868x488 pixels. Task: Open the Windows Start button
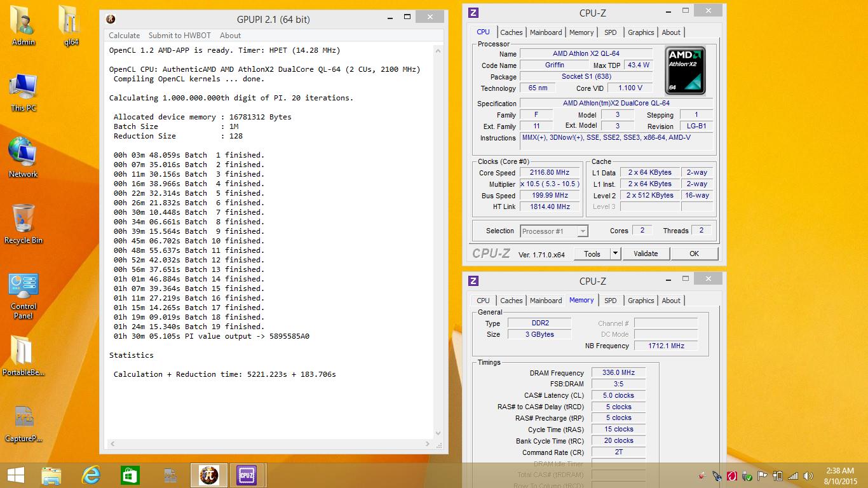click(x=15, y=475)
